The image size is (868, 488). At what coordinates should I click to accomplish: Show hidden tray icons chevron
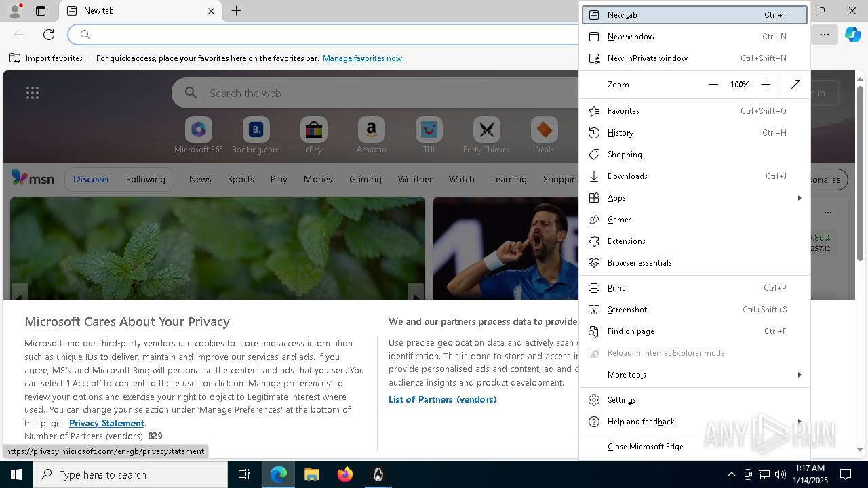click(731, 474)
